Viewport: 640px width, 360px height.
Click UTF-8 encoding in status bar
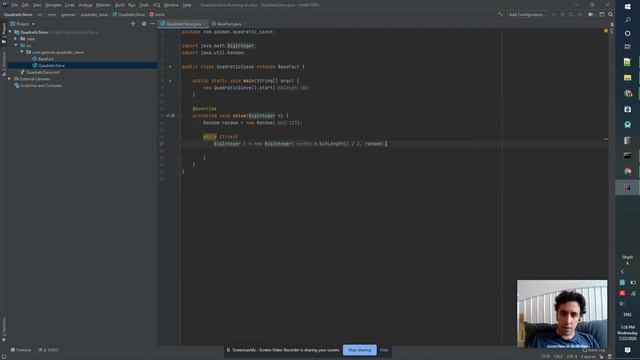tap(571, 357)
